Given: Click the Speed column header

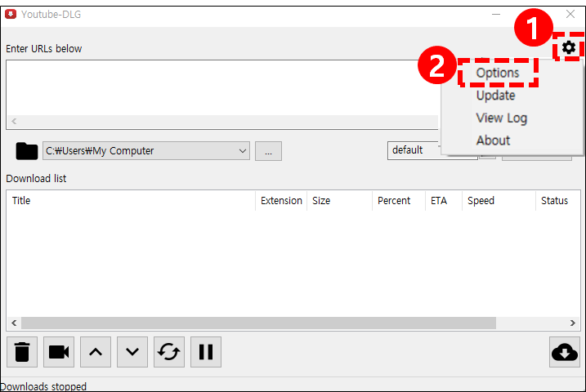Looking at the screenshot, I should pyautogui.click(x=499, y=201).
